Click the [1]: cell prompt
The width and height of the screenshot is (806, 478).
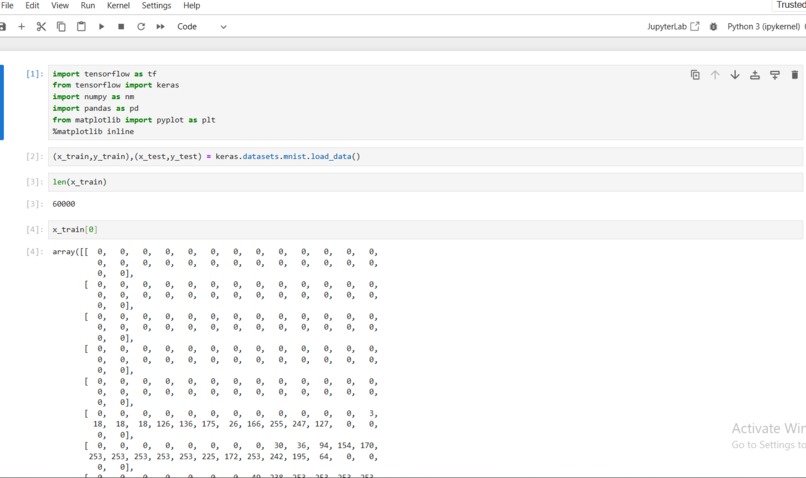tap(35, 74)
